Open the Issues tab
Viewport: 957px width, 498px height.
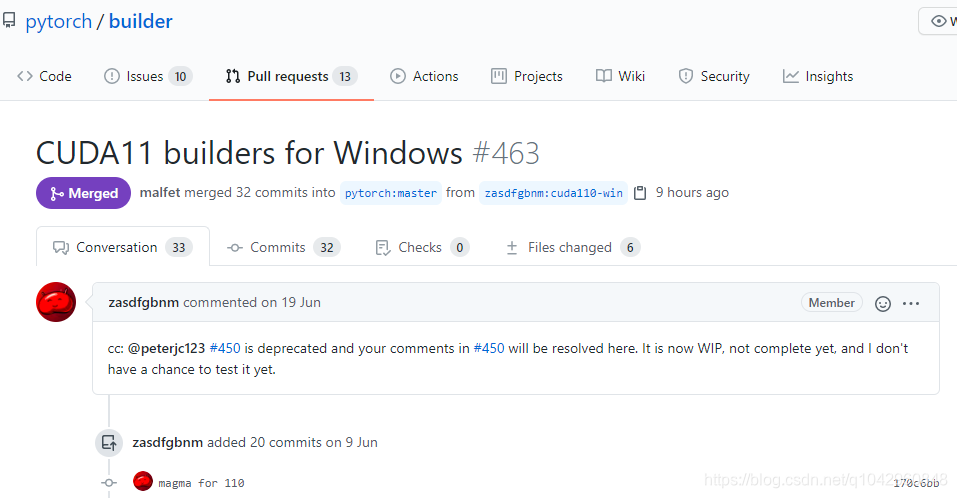[x=148, y=76]
